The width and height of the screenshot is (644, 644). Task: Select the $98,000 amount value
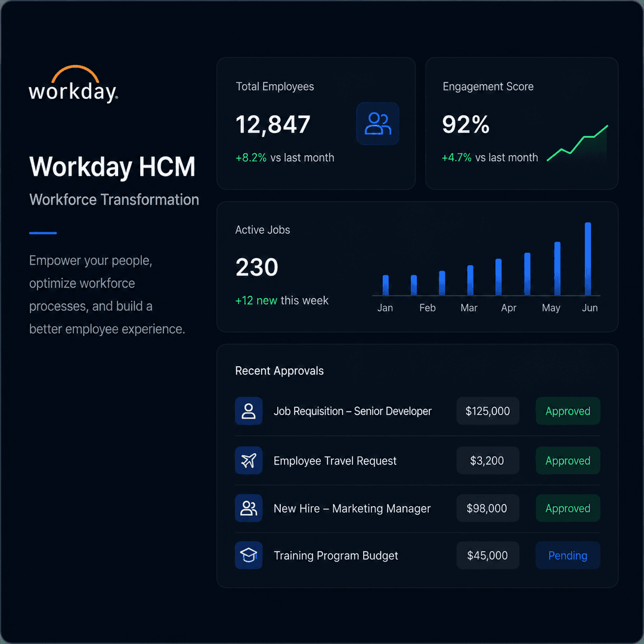coord(488,508)
